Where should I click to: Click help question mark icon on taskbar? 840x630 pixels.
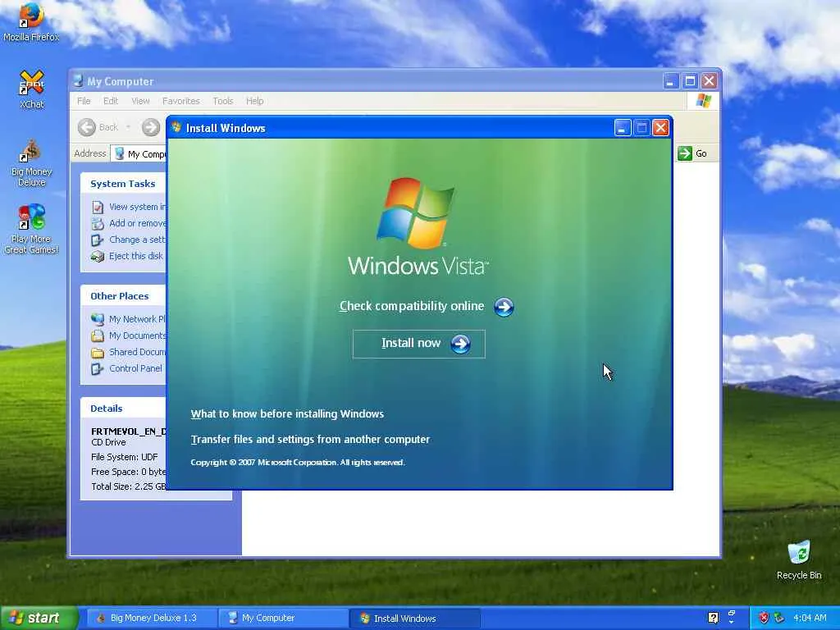pyautogui.click(x=713, y=619)
